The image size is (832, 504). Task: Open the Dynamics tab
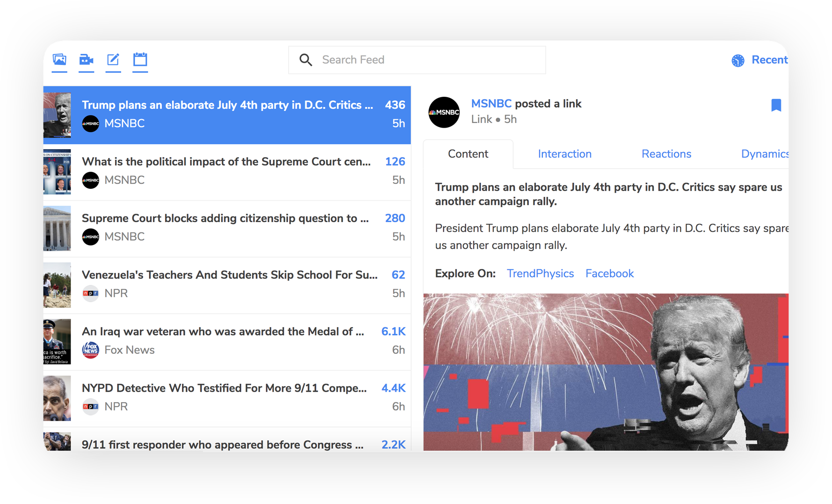click(765, 154)
